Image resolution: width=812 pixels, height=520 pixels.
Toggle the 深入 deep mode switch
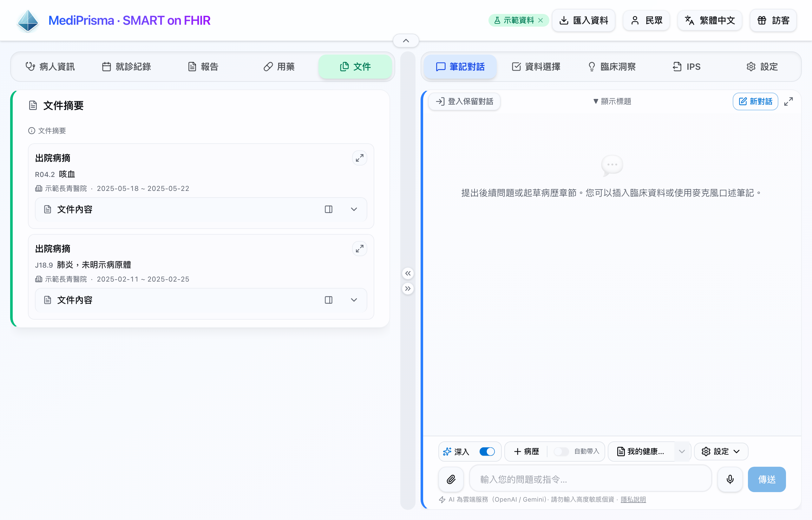[x=487, y=452]
